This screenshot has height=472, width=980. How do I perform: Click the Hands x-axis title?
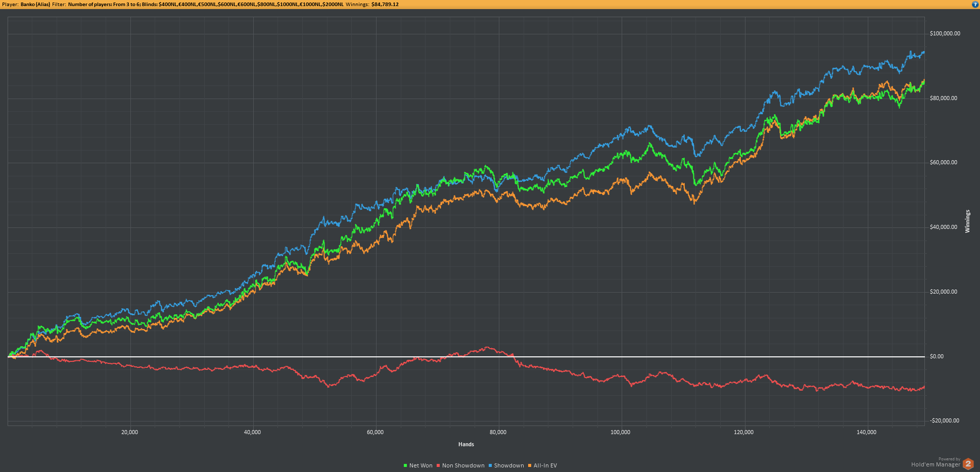pos(466,444)
